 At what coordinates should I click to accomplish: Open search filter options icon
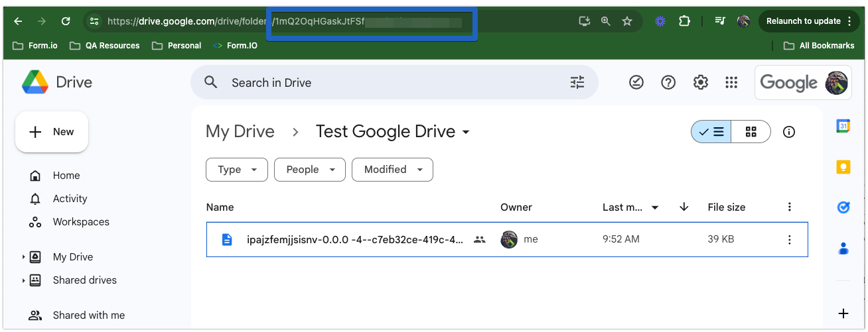pos(577,82)
